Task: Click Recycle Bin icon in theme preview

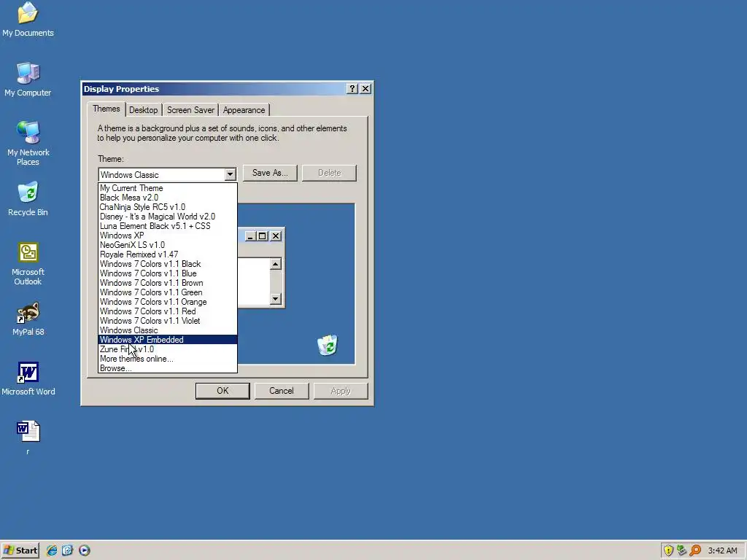Action: pyautogui.click(x=328, y=345)
